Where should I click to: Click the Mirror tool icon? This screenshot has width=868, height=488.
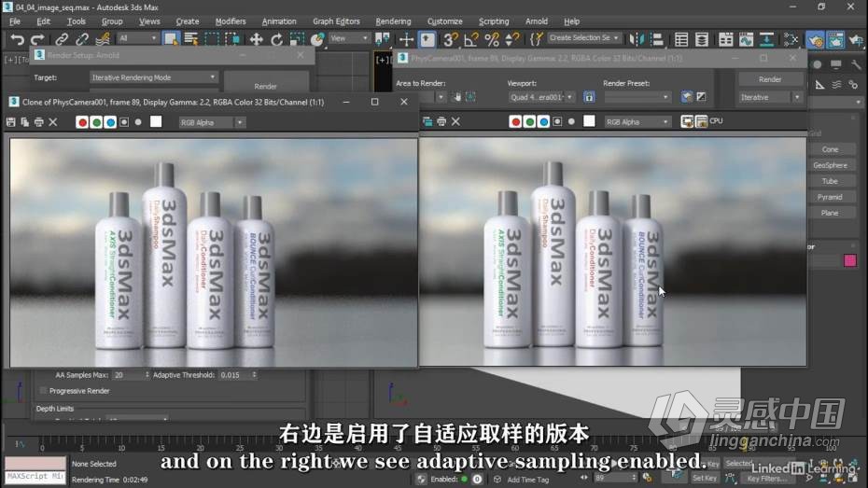point(637,39)
